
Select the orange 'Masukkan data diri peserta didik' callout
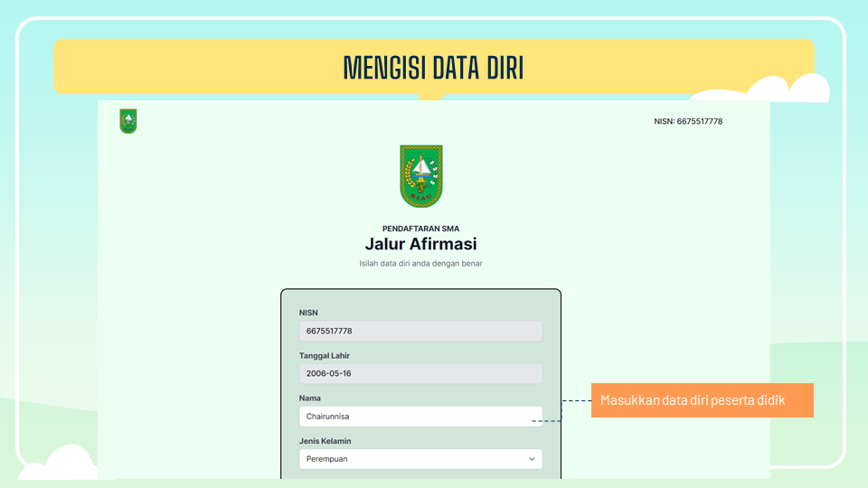[702, 400]
